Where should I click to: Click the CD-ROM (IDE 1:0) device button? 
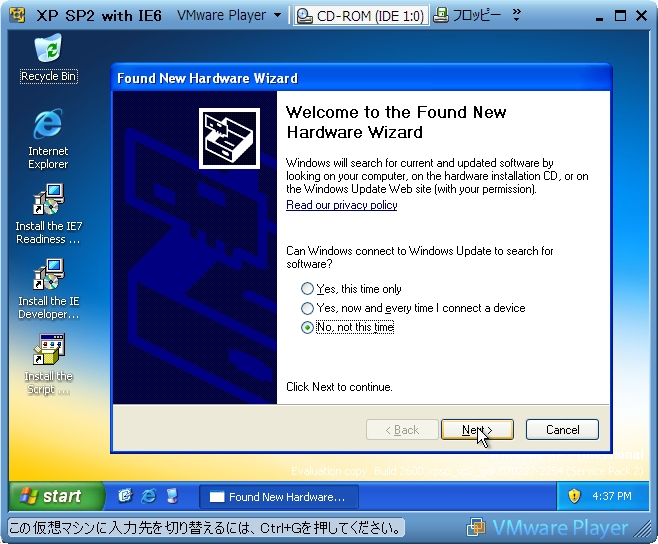pos(361,16)
